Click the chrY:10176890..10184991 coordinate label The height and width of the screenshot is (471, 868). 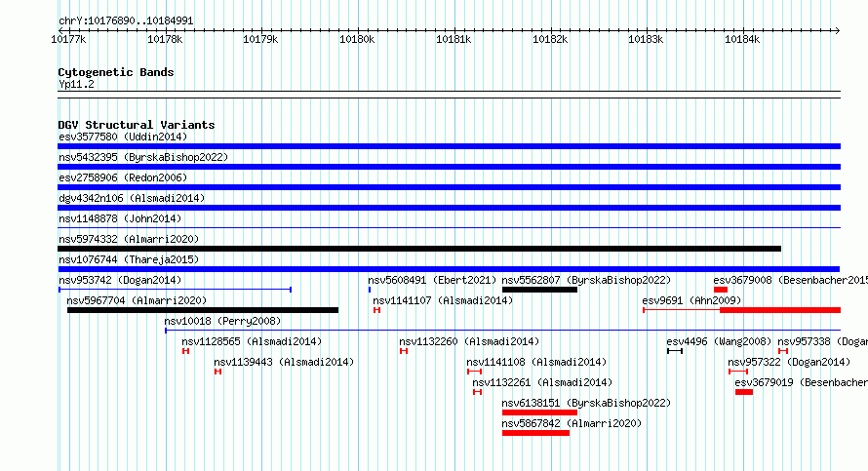click(126, 21)
